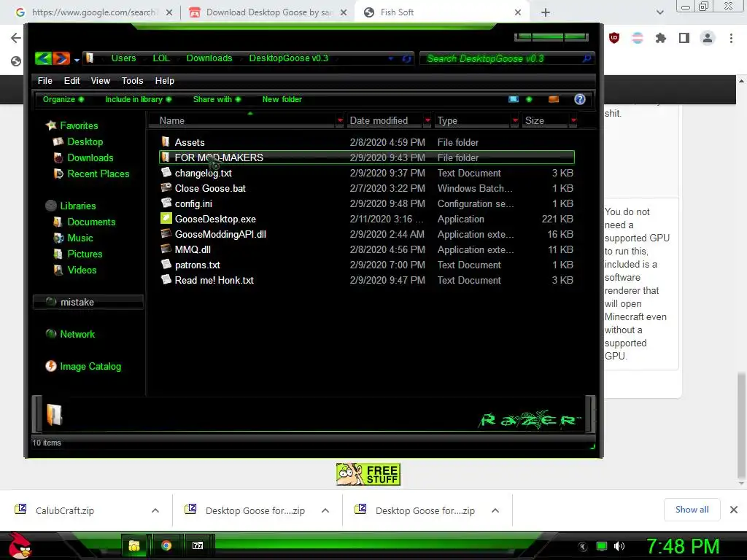The height and width of the screenshot is (560, 747).
Task: Open recent locations dropdown beside nav arrows
Action: 77,60
